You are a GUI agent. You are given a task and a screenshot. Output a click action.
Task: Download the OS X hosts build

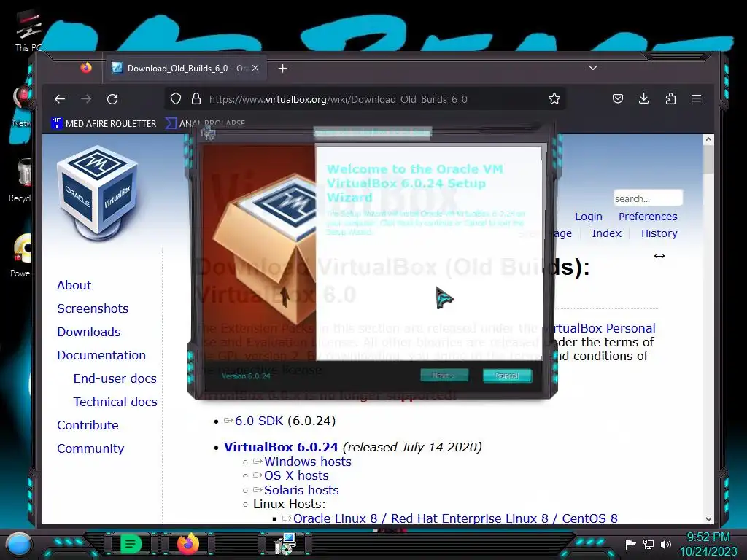point(296,475)
